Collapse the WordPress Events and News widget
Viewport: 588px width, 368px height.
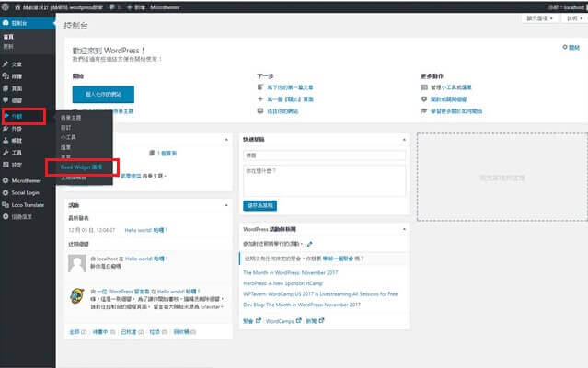click(x=404, y=229)
